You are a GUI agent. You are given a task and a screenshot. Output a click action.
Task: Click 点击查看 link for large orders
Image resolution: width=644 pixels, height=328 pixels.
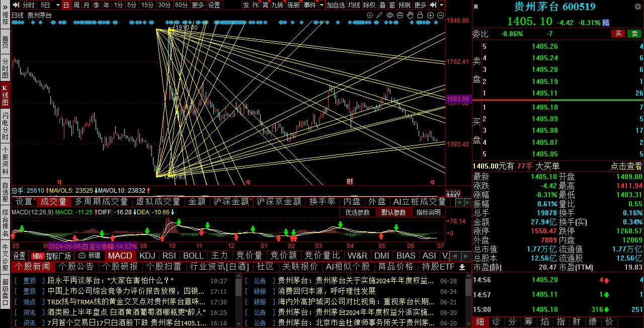pos(626,166)
